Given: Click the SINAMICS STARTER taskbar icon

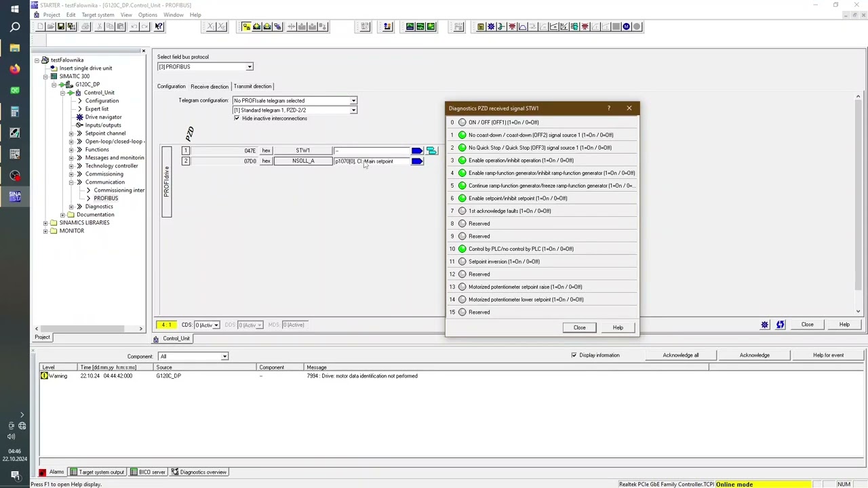Looking at the screenshot, I should pos(15,197).
